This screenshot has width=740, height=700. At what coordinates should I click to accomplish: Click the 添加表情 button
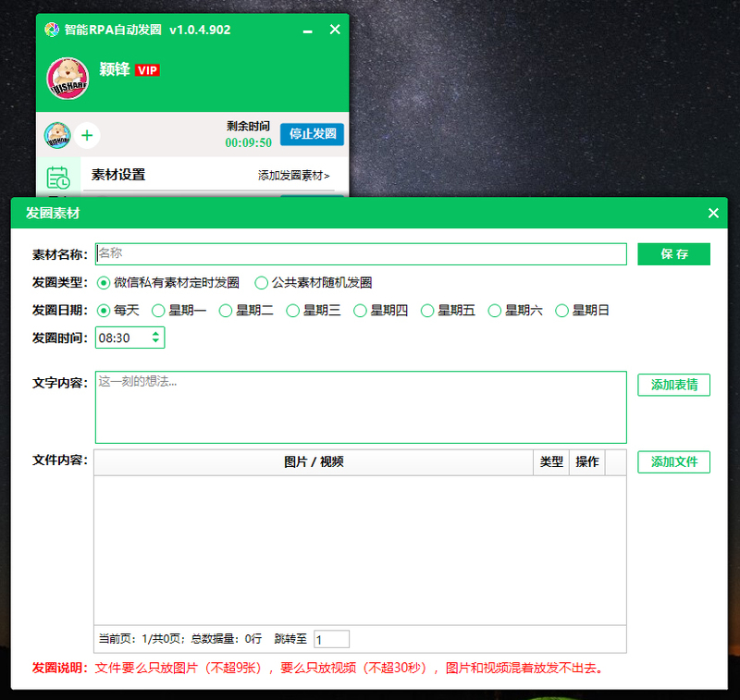pos(673,385)
